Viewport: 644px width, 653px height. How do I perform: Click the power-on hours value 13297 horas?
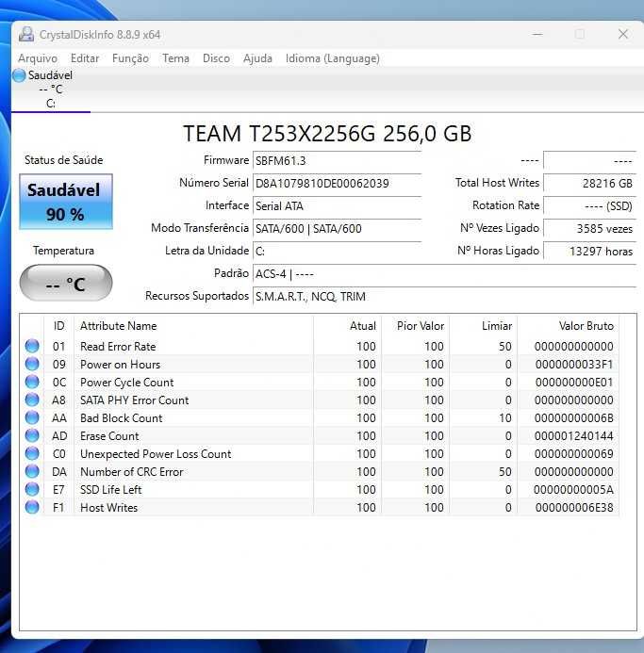tap(589, 252)
